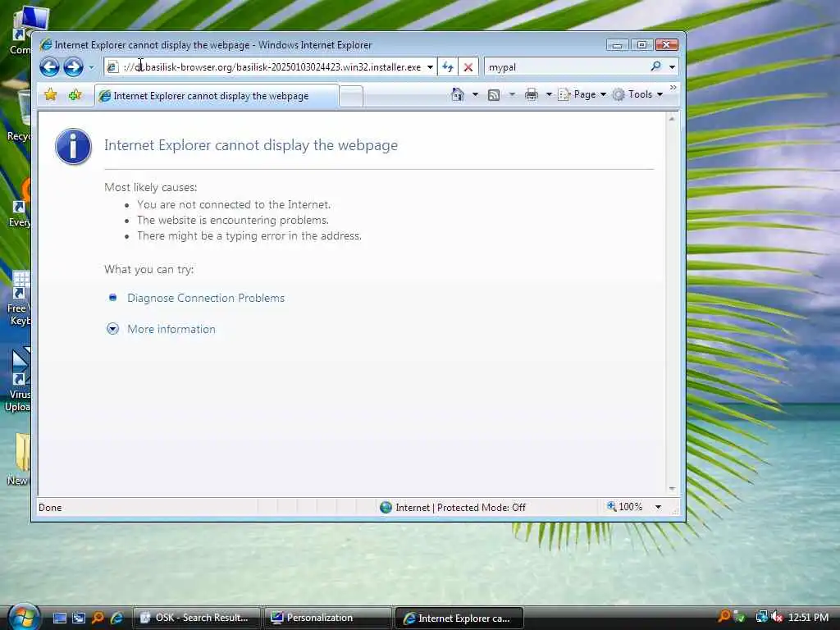Click Show Desktop quick launch icon
This screenshot has width=840, height=630.
coord(60,619)
